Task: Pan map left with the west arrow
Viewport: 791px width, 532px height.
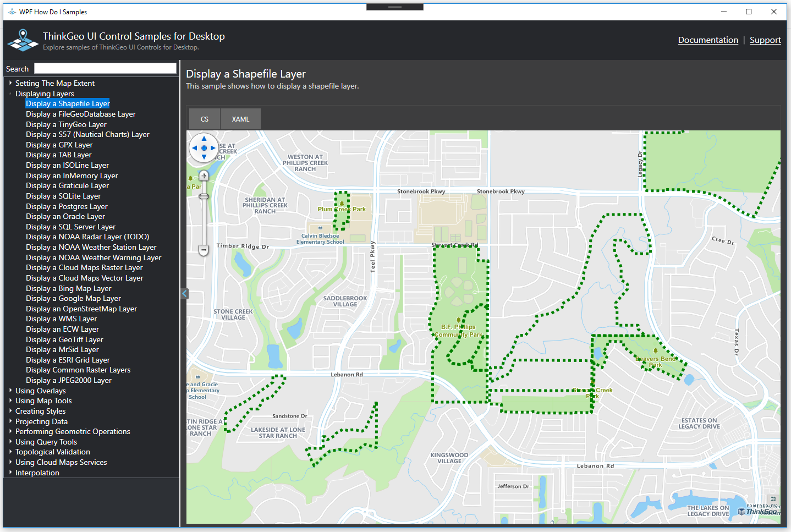Action: [195, 148]
